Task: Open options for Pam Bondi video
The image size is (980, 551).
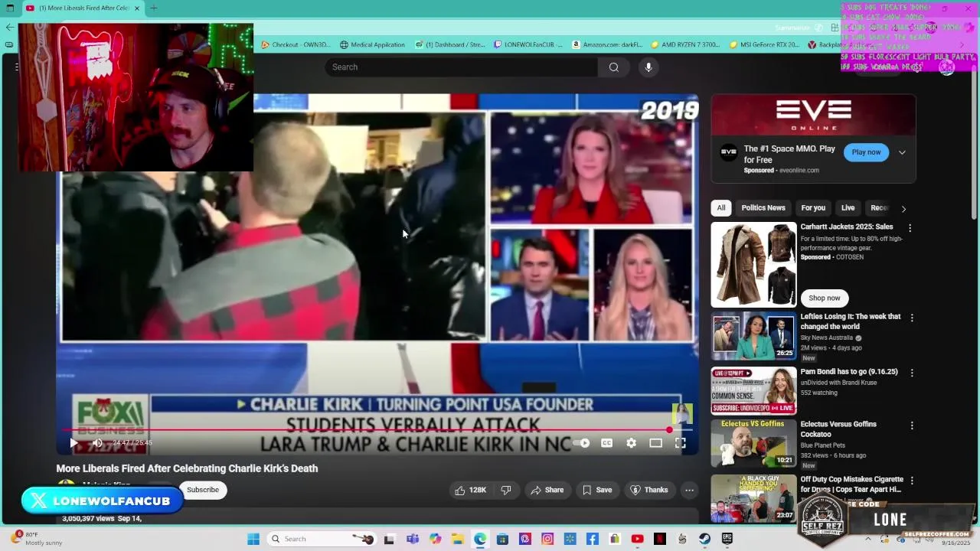Action: (x=911, y=373)
